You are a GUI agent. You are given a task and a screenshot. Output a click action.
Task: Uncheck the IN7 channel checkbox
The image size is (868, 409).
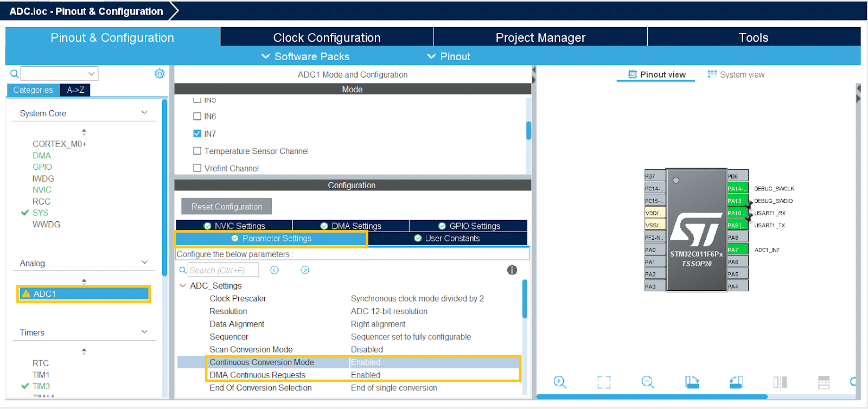197,133
